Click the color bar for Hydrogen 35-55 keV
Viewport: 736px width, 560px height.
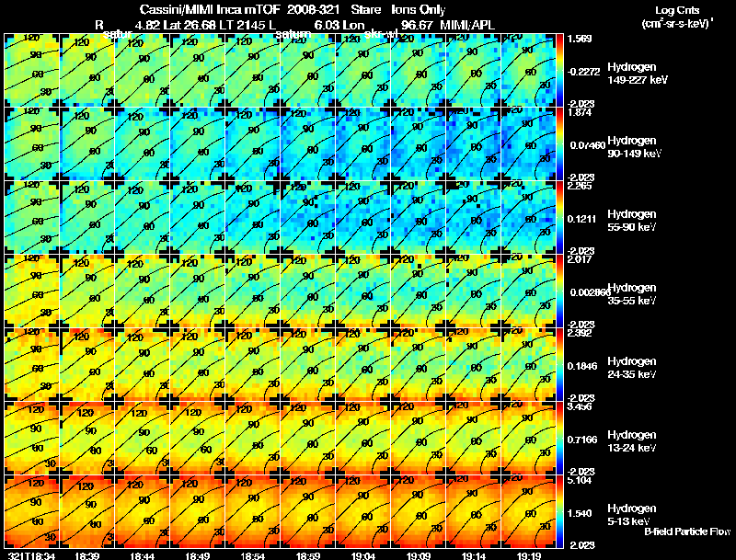point(560,291)
